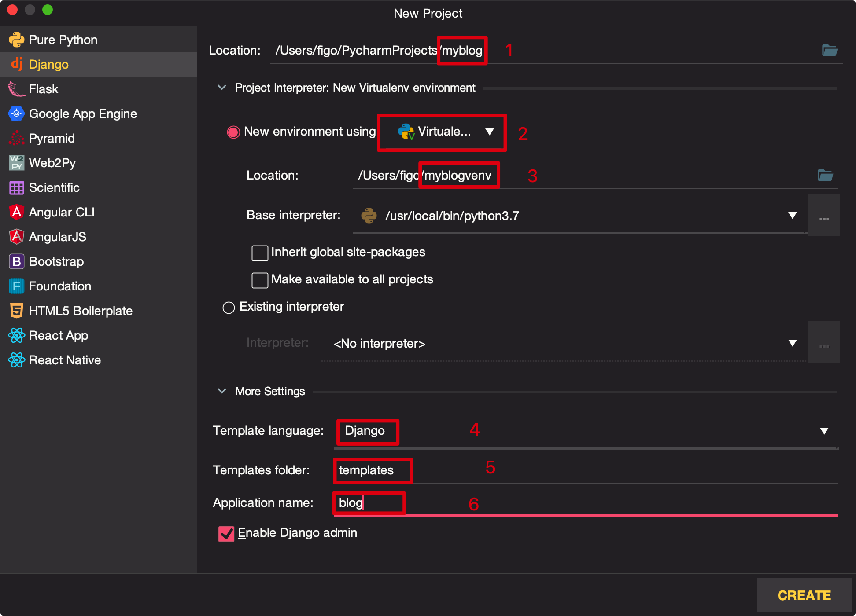Click the Django dj icon
856x616 pixels.
click(x=17, y=64)
